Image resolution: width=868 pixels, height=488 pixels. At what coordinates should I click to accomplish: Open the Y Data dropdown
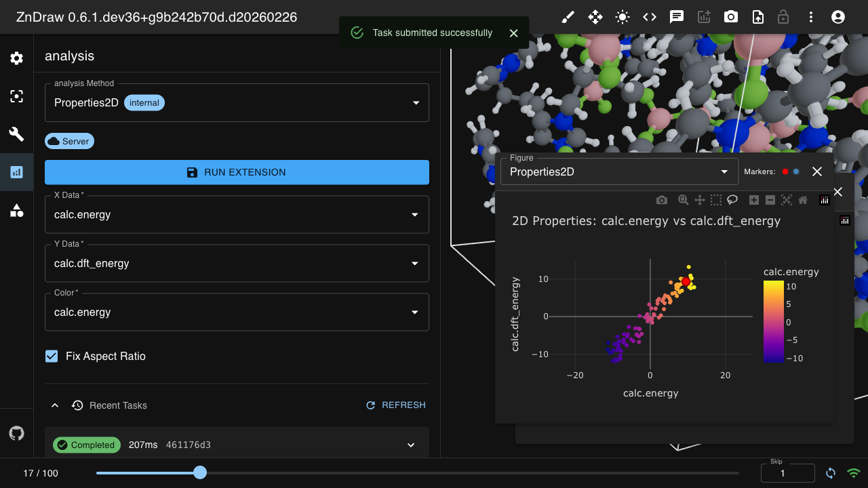[237, 263]
